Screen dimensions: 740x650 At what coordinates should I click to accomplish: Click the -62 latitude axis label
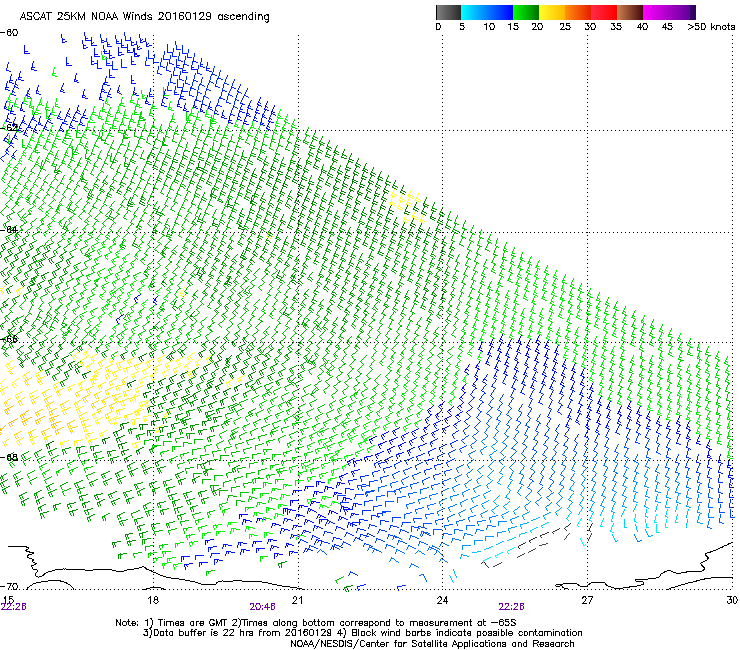coord(9,128)
